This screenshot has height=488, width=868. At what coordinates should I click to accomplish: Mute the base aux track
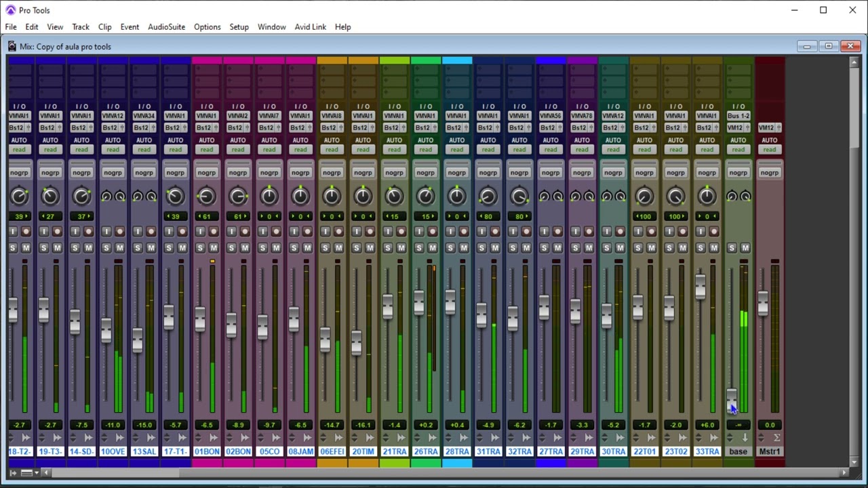point(745,248)
